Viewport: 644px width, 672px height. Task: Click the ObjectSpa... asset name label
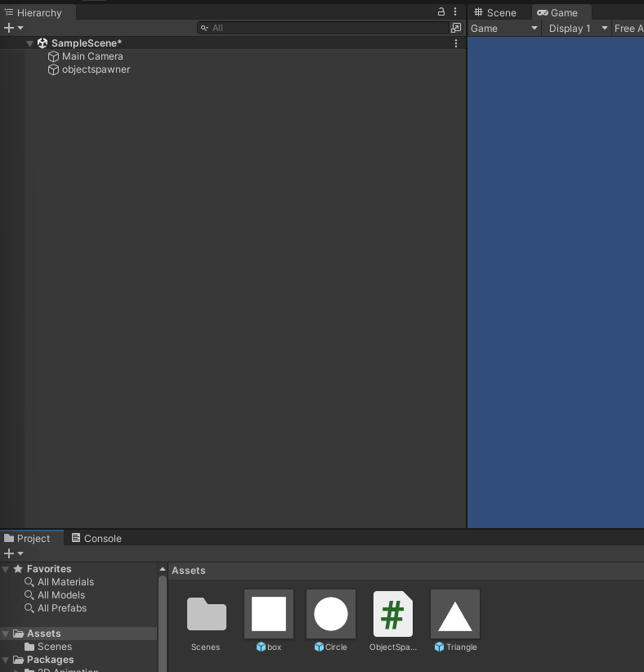point(393,647)
